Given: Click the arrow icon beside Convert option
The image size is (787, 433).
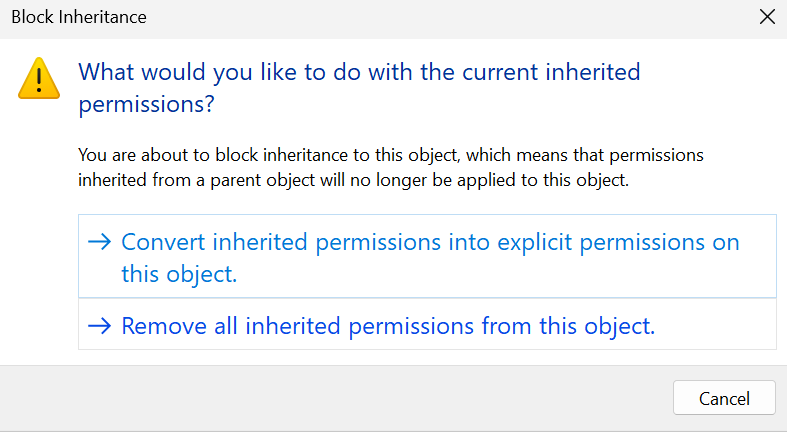Looking at the screenshot, I should 99,242.
